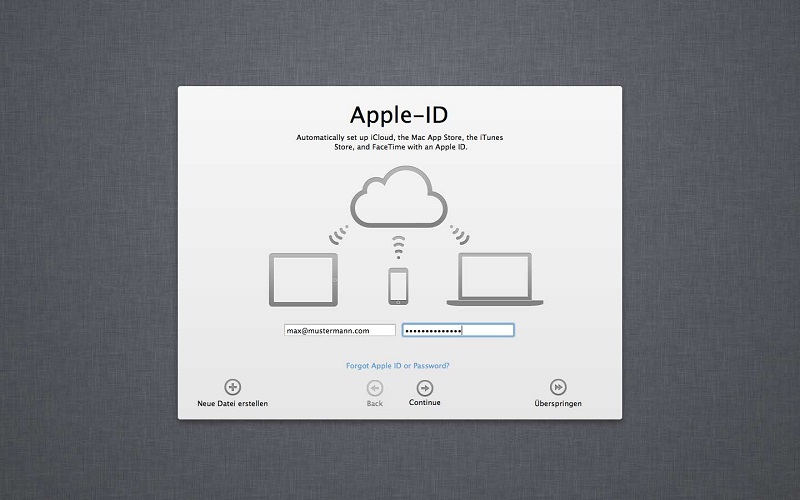Click the iCloud cloud illustration
800x500 pixels.
[398, 197]
